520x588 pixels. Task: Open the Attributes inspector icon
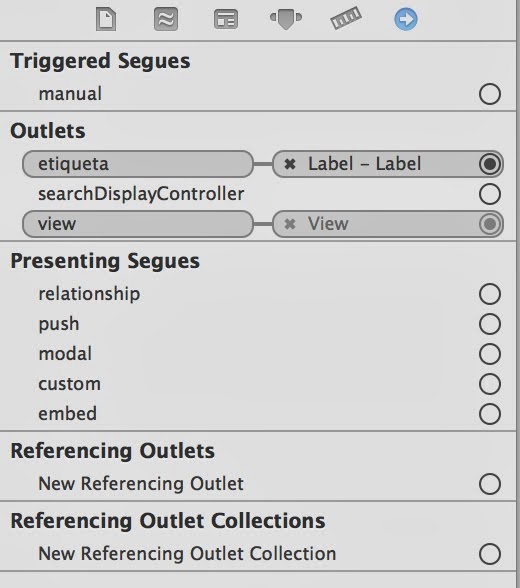click(x=286, y=20)
